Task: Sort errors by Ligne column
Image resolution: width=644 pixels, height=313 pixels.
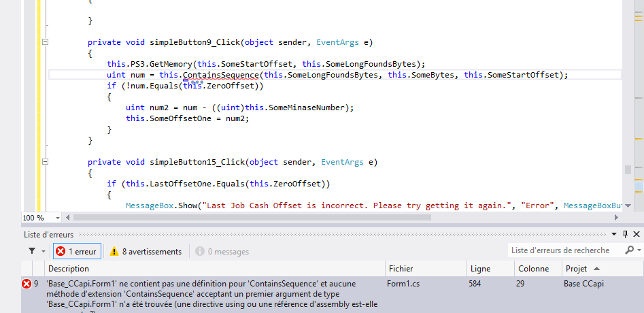Action: click(490, 269)
